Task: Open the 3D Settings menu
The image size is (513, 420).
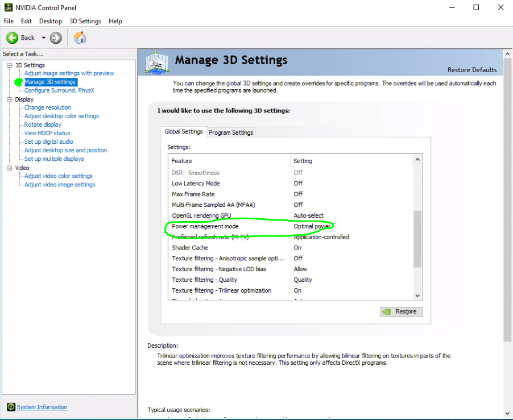Action: click(x=85, y=21)
